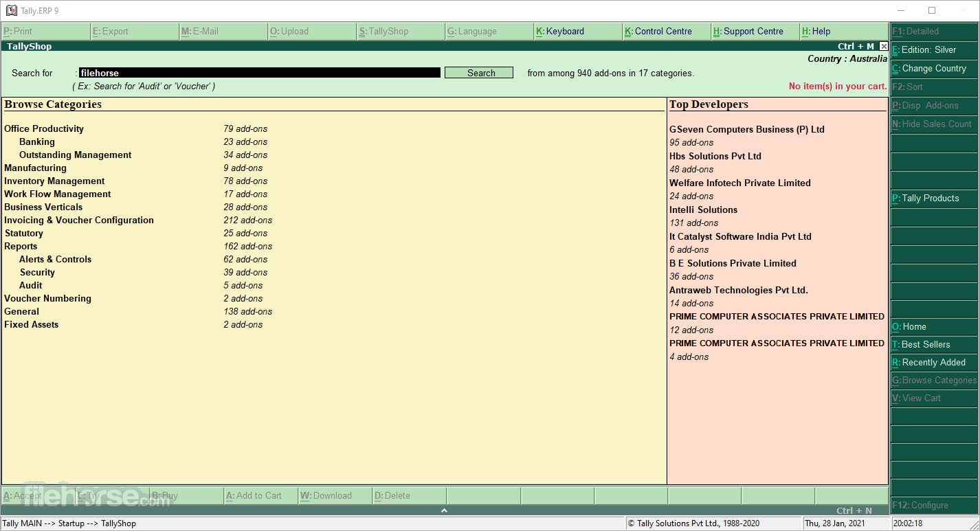
Task: Click Add to Cart button
Action: click(261, 496)
